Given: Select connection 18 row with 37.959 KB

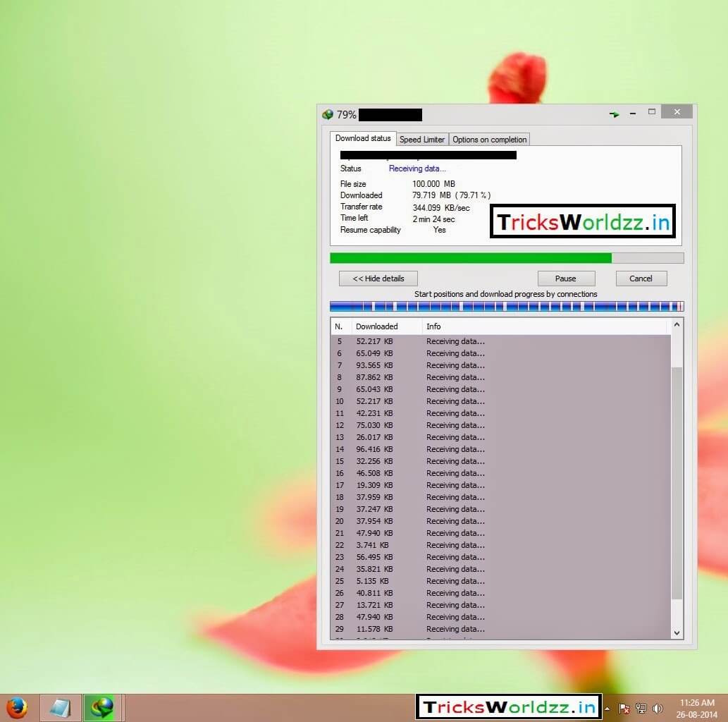Looking at the screenshot, I should [502, 497].
